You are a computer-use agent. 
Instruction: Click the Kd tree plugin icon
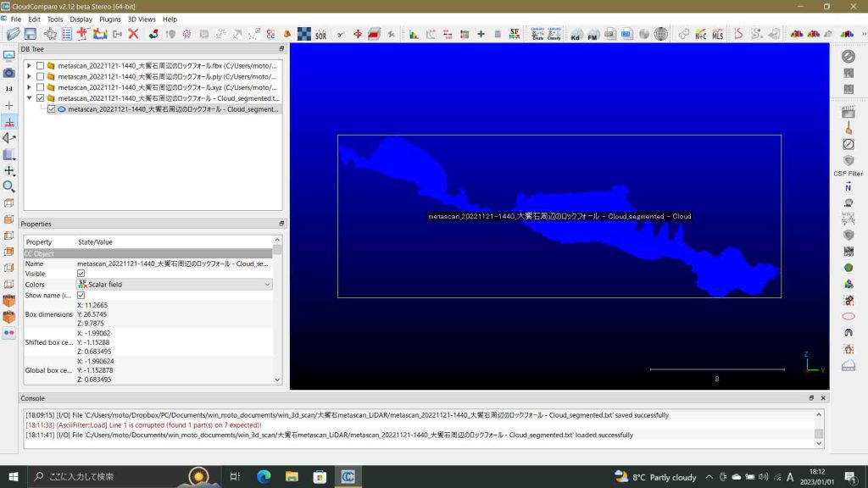point(576,34)
